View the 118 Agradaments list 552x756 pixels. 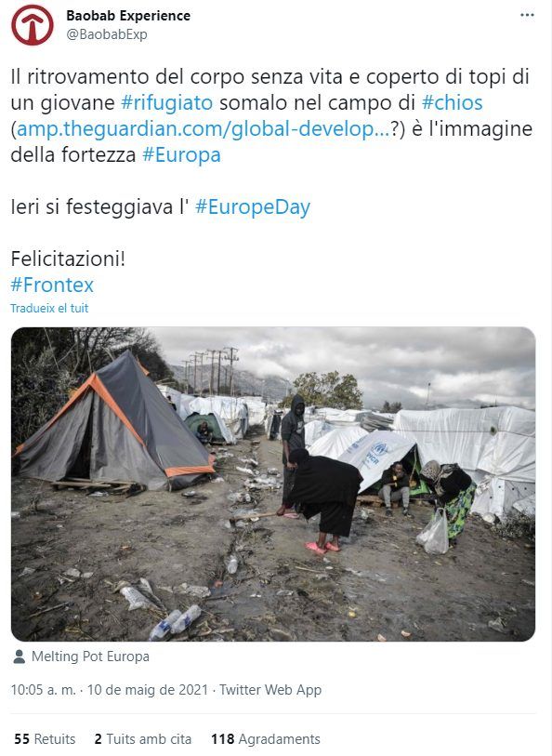pyautogui.click(x=266, y=739)
